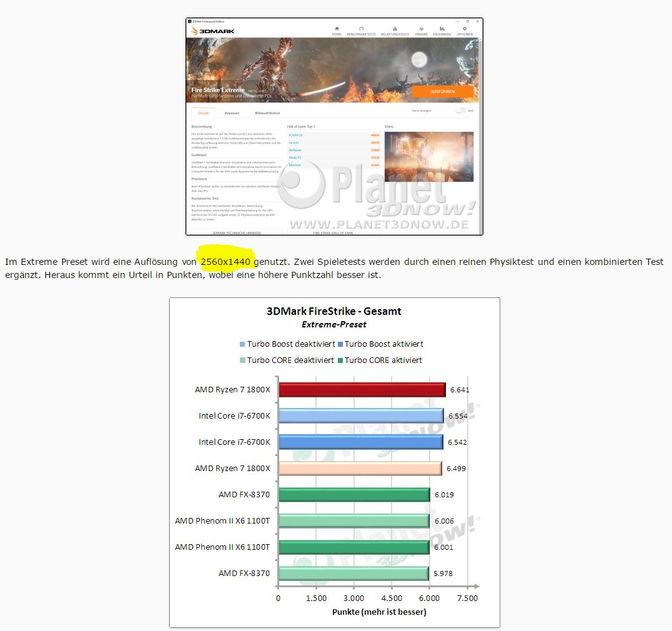This screenshot has width=672, height=631.
Task: Click the axis label Punkte (mehr ist besser)
Action: (379, 612)
